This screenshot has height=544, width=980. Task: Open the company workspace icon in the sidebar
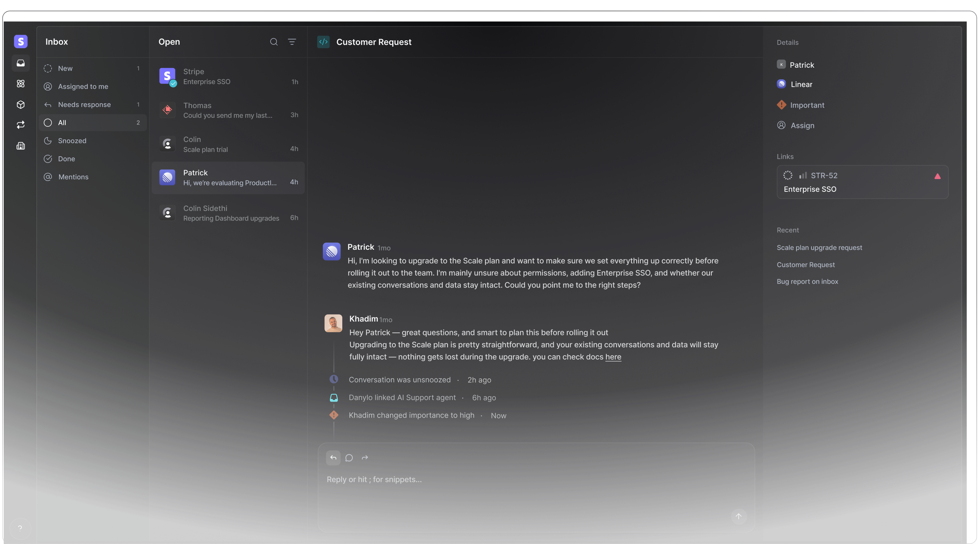(x=21, y=146)
